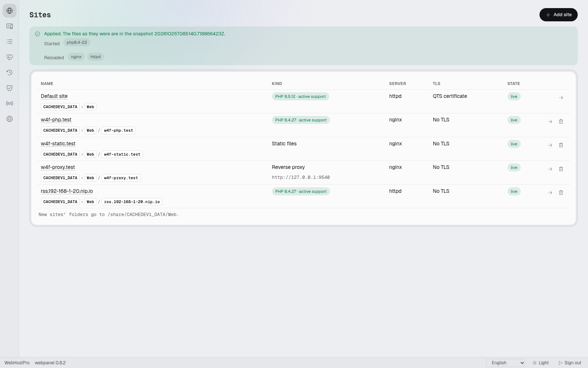The image size is (588, 368).
Task: Open the shield security icon in sidebar
Action: [x=10, y=88]
